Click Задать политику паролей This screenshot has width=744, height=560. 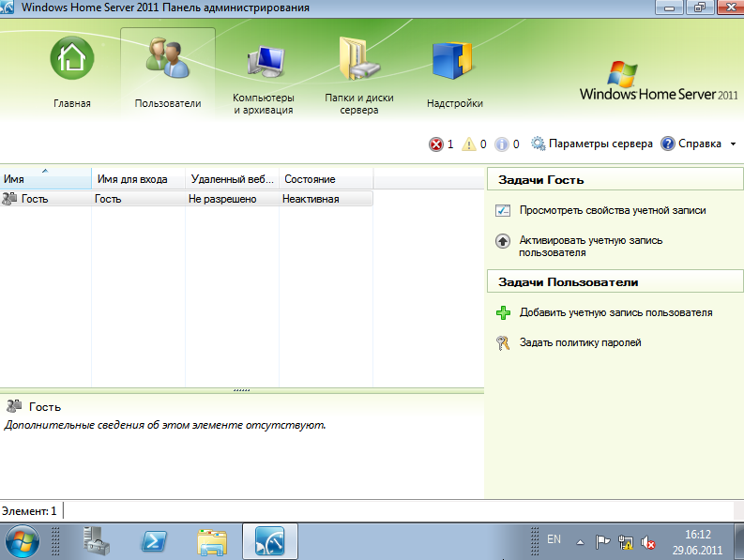(581, 342)
